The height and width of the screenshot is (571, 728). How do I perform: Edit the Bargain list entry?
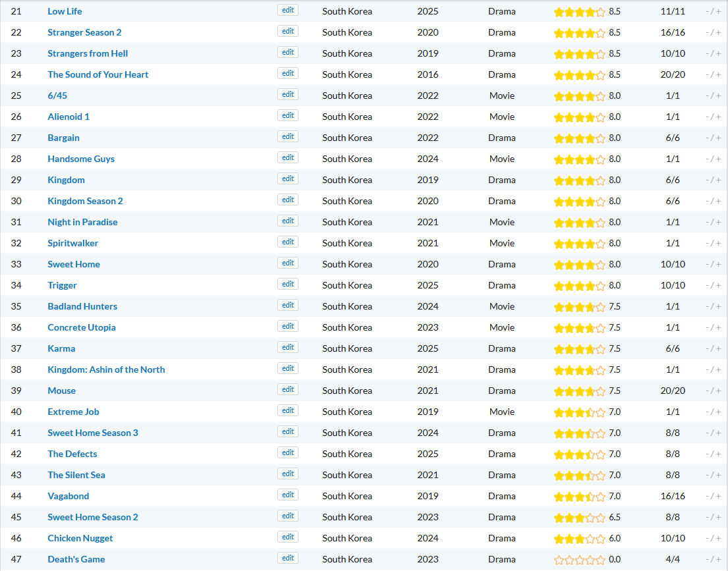[288, 136]
